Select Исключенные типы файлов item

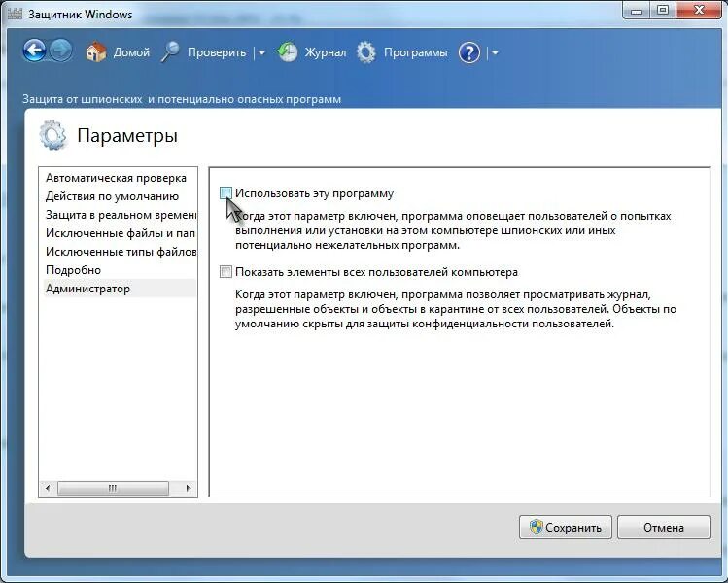coord(121,252)
